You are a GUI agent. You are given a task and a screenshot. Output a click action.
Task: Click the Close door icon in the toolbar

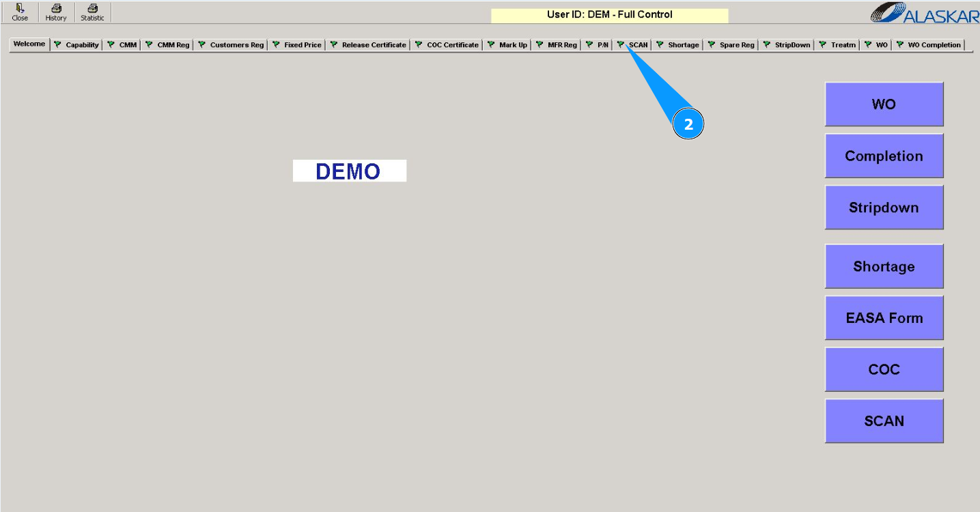(19, 8)
